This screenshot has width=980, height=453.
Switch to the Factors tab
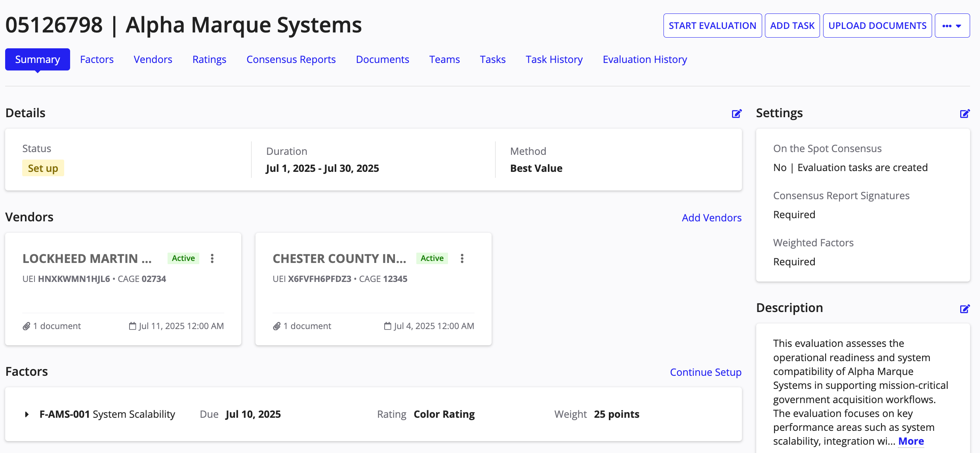pos(97,59)
